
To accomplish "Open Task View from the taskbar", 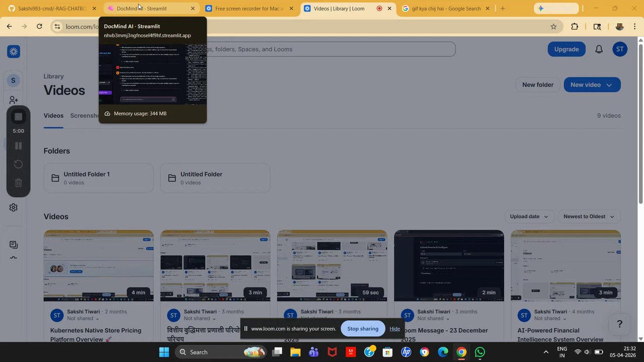I will pyautogui.click(x=277, y=352).
